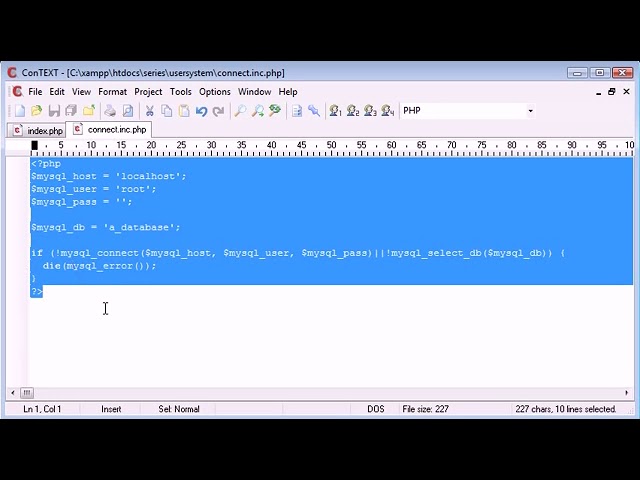Click the $mysql_host = 'localhost' line

(x=109, y=176)
